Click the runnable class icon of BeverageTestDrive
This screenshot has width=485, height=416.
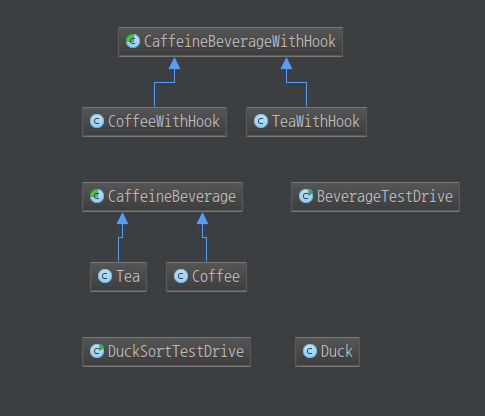coord(306,196)
